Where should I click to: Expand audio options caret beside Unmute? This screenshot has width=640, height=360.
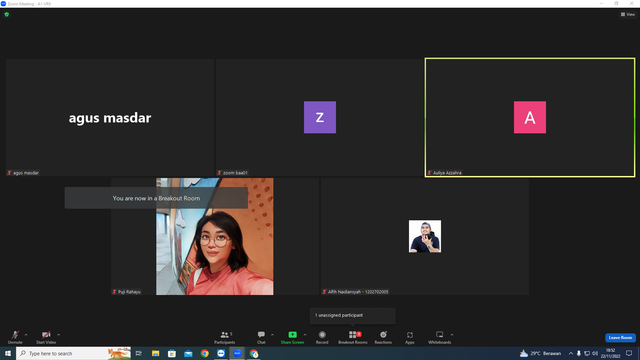coord(26,335)
